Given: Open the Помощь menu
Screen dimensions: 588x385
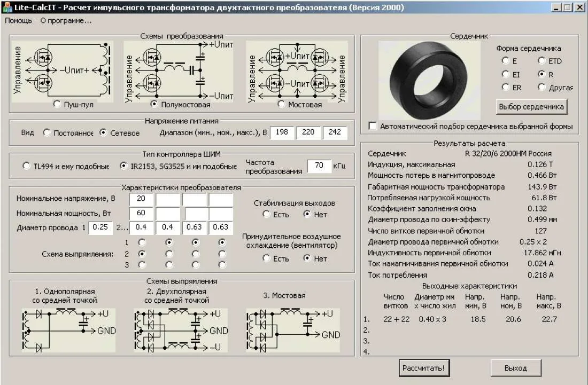Looking at the screenshot, I should (18, 21).
